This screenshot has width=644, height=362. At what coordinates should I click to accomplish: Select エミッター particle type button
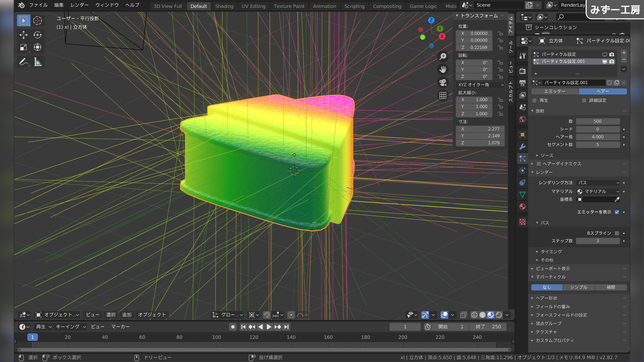[555, 92]
